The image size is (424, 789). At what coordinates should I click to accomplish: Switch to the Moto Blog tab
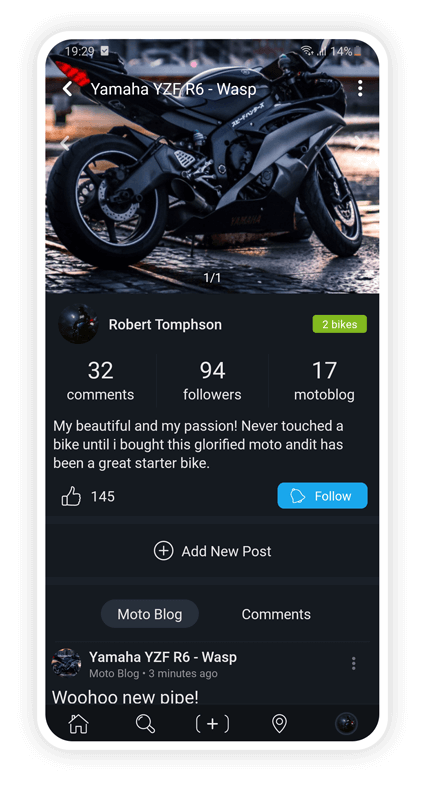(x=150, y=614)
